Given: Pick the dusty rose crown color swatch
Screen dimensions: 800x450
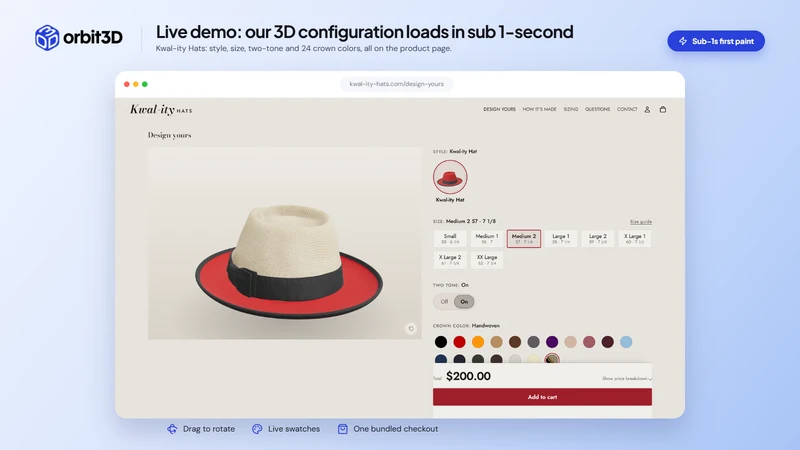Looking at the screenshot, I should coord(589,342).
